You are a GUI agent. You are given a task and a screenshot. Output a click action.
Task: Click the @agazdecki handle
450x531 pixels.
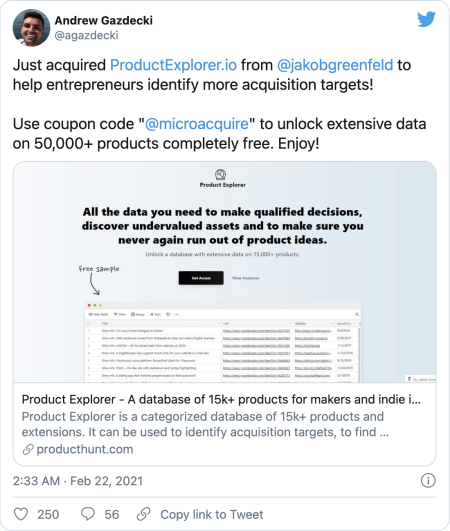coord(86,35)
